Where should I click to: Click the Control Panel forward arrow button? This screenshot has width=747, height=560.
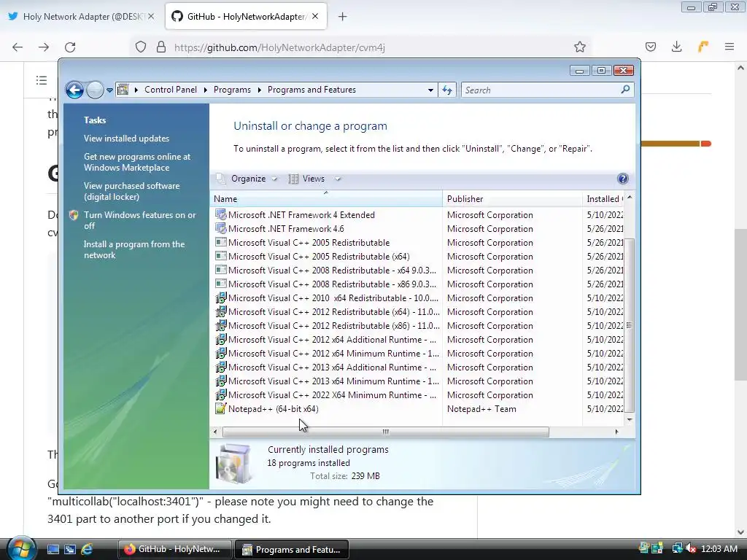point(95,90)
